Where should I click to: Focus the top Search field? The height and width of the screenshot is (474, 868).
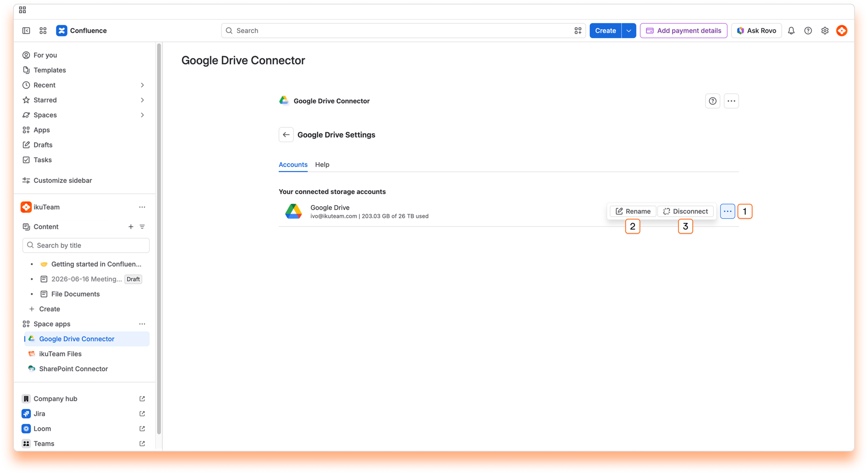click(x=403, y=30)
